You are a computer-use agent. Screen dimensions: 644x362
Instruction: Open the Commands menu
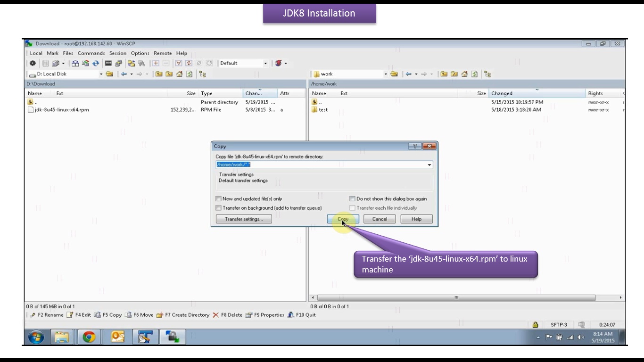pyautogui.click(x=91, y=53)
